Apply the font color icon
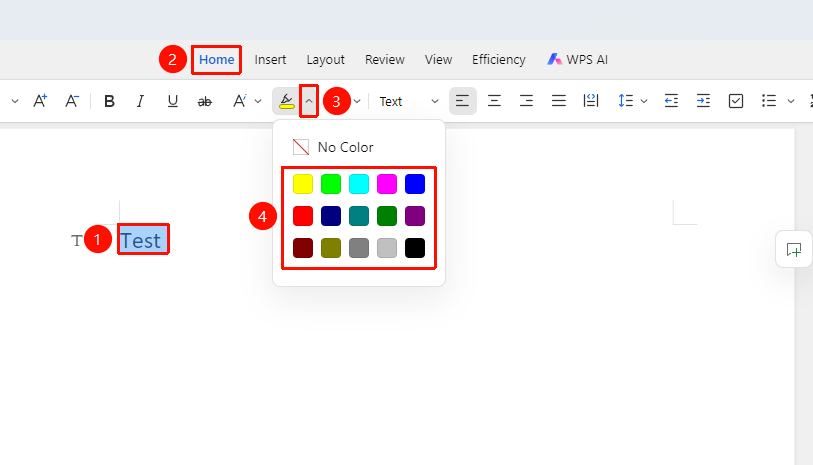Image resolution: width=813 pixels, height=465 pixels. (239, 101)
